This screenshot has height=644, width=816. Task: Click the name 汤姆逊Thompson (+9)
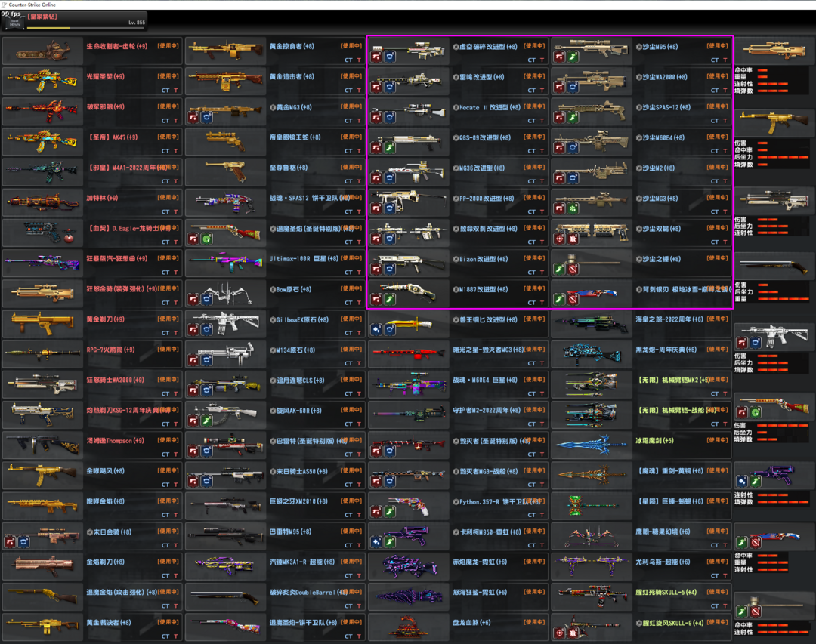(116, 441)
